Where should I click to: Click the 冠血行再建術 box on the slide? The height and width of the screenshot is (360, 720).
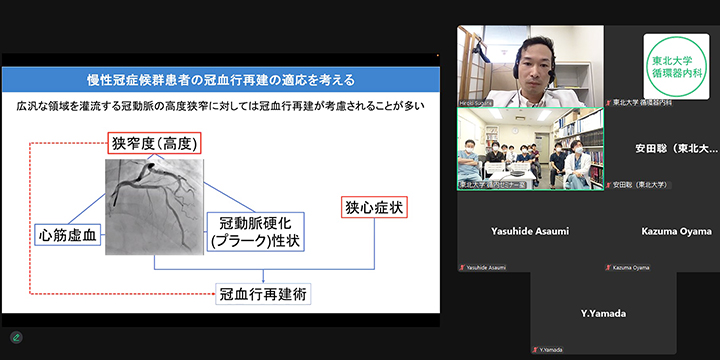[x=263, y=293]
